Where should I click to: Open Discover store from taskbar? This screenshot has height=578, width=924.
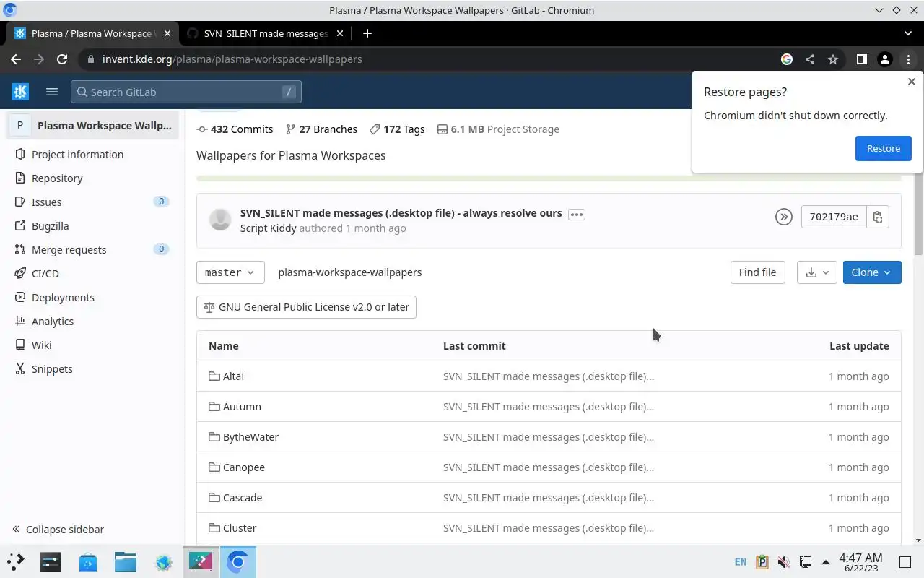click(x=88, y=561)
